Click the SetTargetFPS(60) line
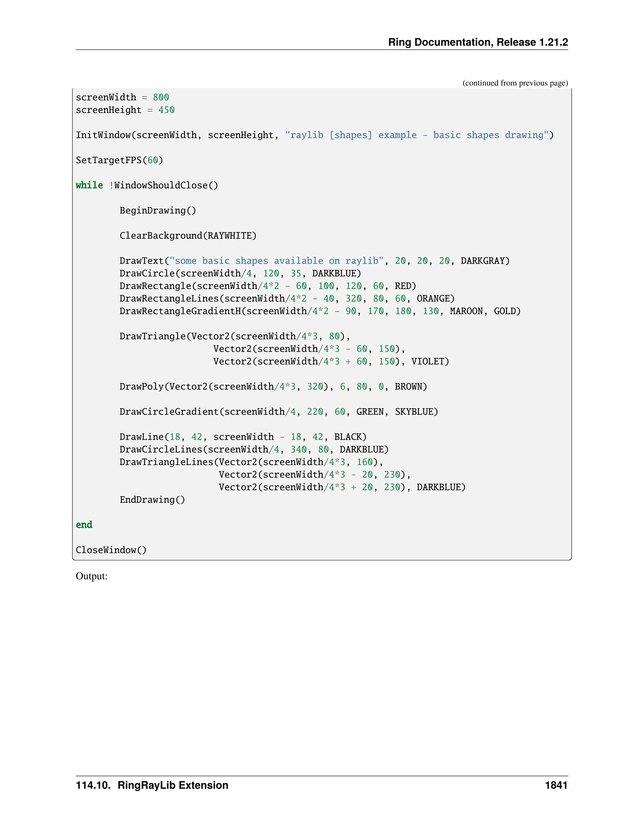 119,161
